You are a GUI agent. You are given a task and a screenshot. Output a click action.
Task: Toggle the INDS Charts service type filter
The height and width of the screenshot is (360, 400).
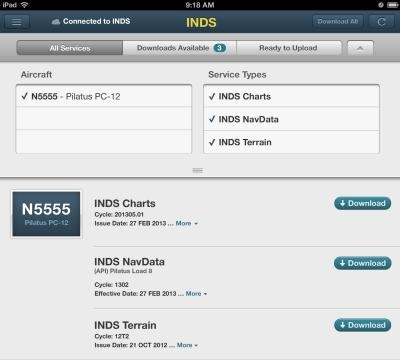pyautogui.click(x=291, y=96)
